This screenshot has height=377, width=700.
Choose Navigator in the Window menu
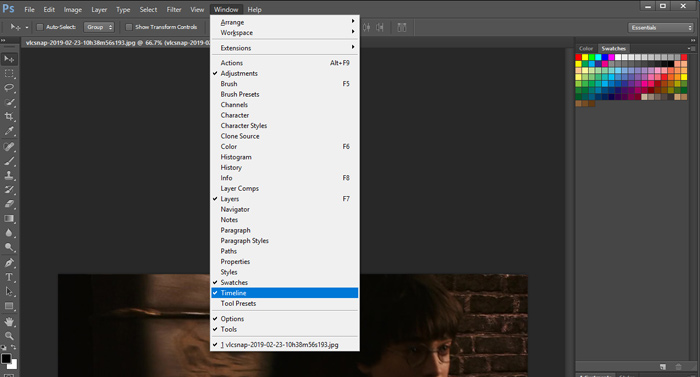(x=284, y=209)
